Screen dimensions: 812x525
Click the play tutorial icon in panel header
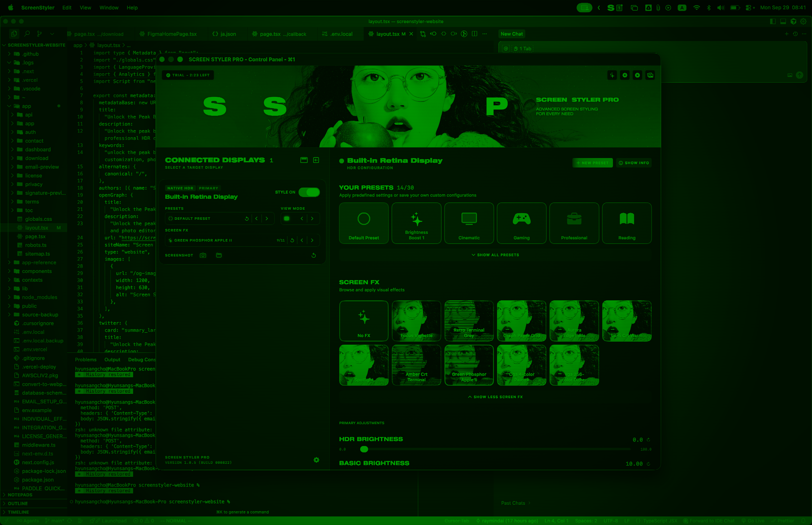click(638, 75)
